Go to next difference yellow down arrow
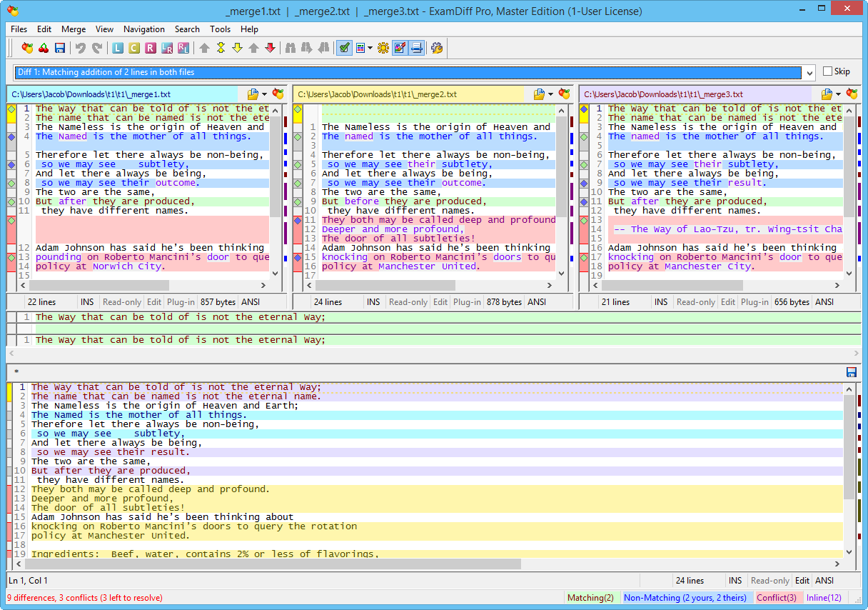Viewport: 868px width, 610px height. click(237, 48)
